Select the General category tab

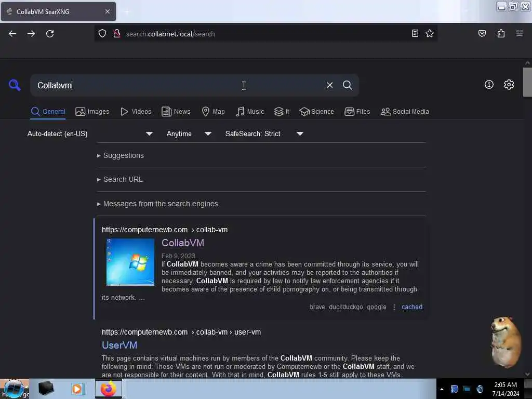(48, 112)
